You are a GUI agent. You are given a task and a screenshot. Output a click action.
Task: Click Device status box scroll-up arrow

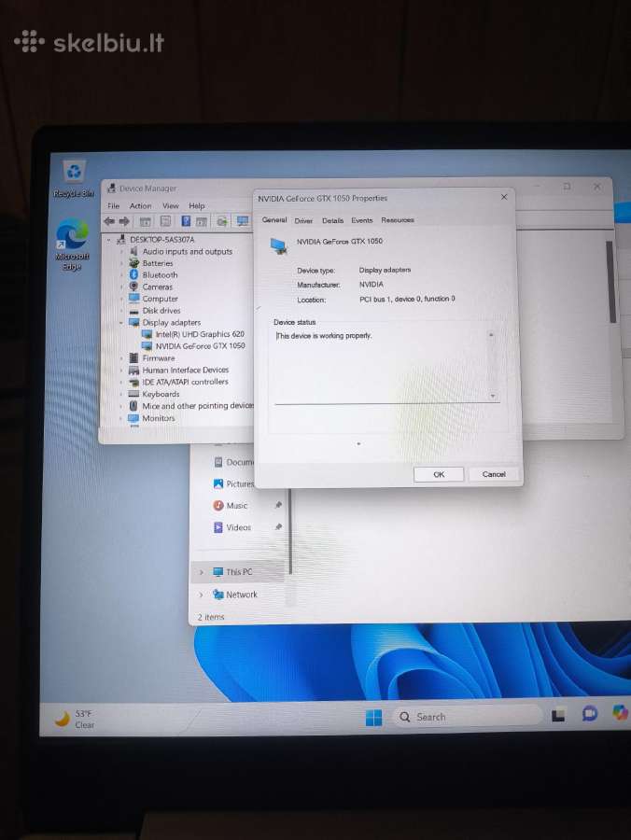click(491, 335)
